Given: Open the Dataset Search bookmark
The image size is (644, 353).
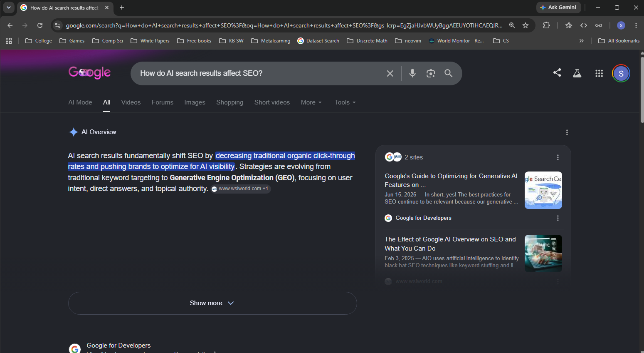Looking at the screenshot, I should point(318,41).
